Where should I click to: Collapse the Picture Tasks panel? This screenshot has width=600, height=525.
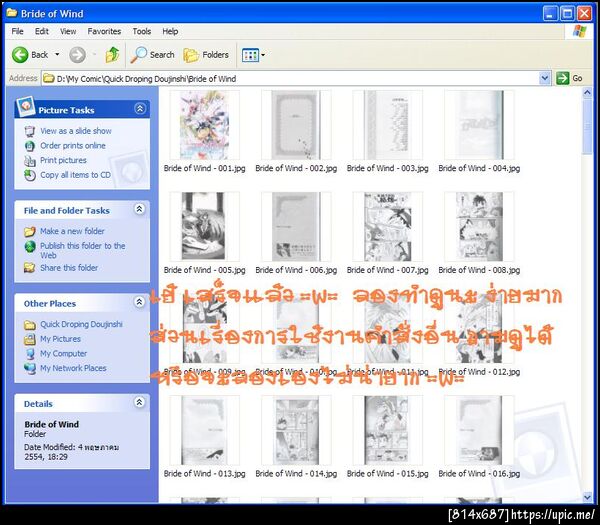(140, 109)
